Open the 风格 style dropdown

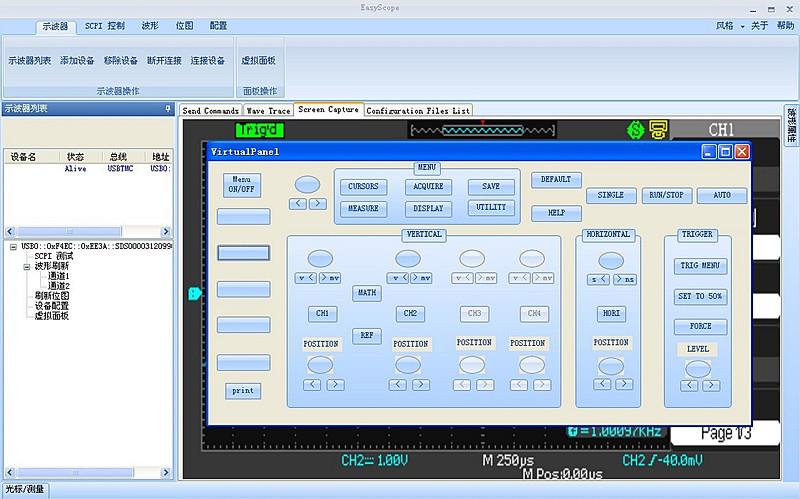(x=730, y=26)
